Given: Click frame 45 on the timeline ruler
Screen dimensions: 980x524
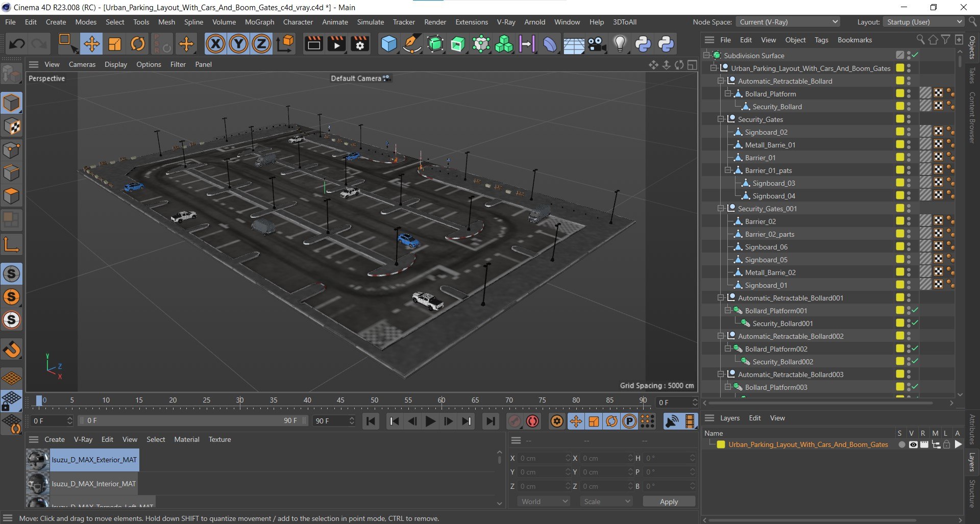Looking at the screenshot, I should [x=340, y=401].
